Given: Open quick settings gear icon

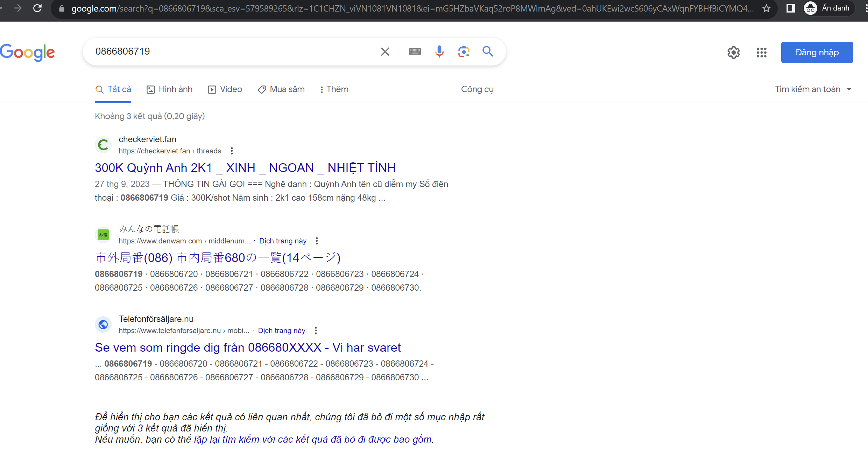Looking at the screenshot, I should [734, 52].
